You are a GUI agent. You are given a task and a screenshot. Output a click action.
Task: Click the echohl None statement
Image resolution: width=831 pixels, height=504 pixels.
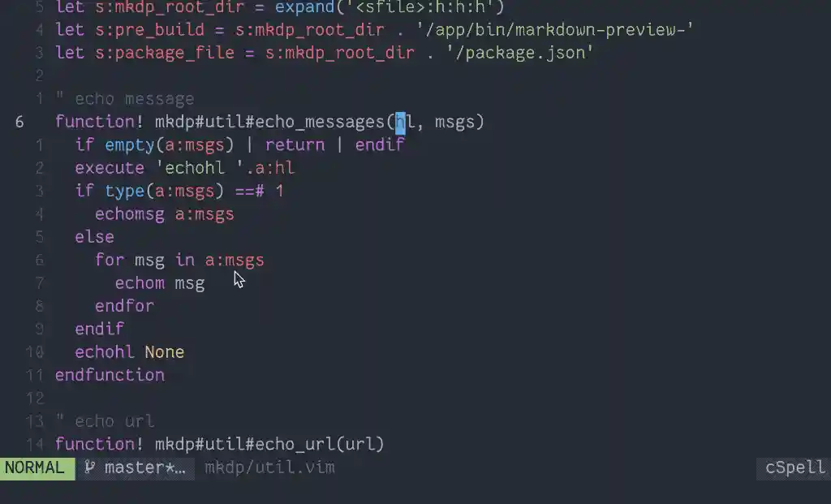[x=129, y=352]
